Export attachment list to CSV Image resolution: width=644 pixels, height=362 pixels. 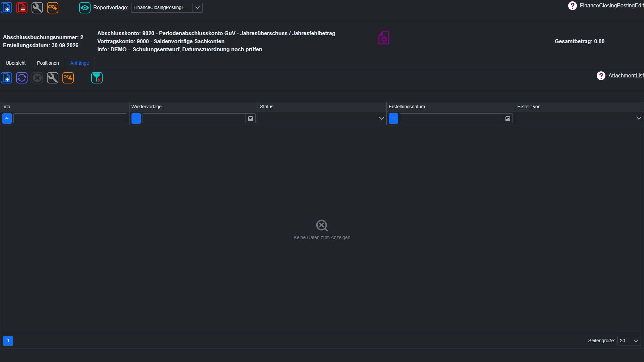pyautogui.click(x=68, y=78)
